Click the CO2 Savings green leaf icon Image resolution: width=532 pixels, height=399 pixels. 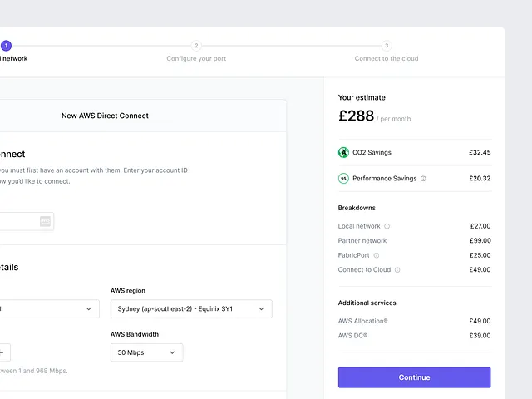point(343,153)
